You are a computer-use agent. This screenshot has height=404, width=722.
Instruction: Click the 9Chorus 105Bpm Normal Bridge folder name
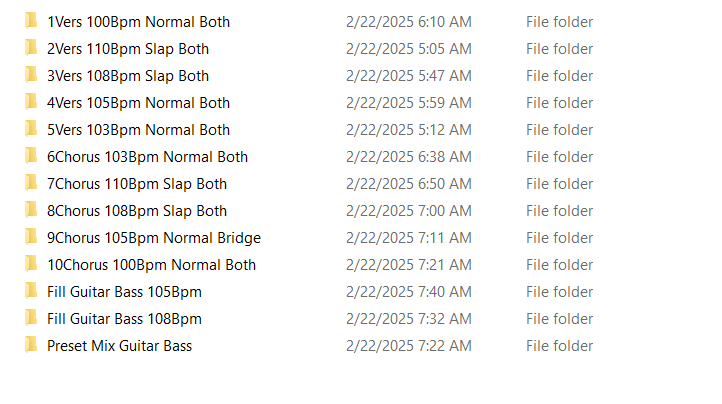pos(153,238)
